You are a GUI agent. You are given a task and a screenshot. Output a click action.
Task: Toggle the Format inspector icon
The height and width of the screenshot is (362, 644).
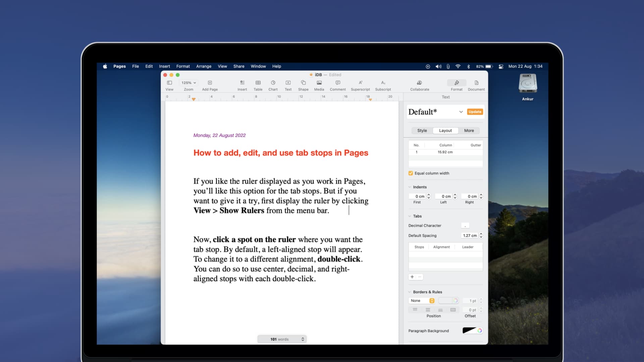[x=457, y=83]
